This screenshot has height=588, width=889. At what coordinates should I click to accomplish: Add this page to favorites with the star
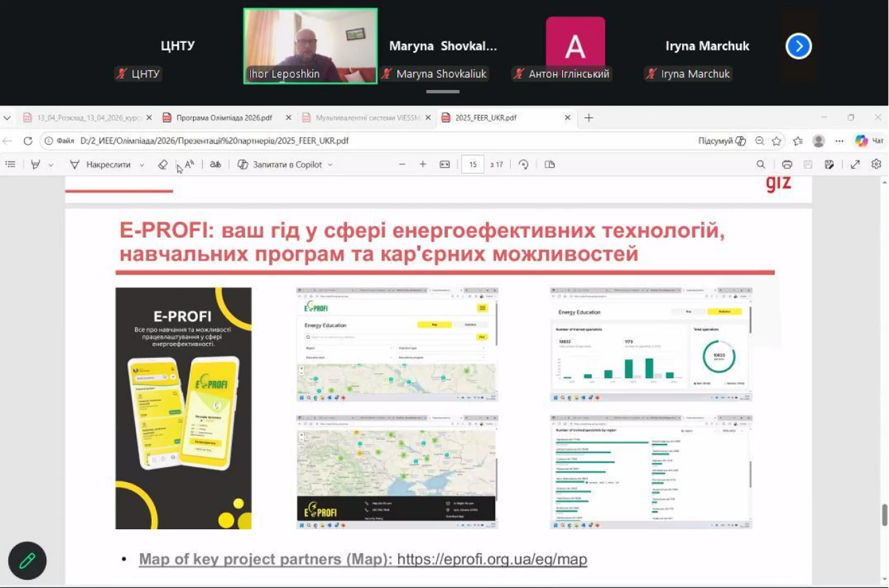click(x=777, y=141)
